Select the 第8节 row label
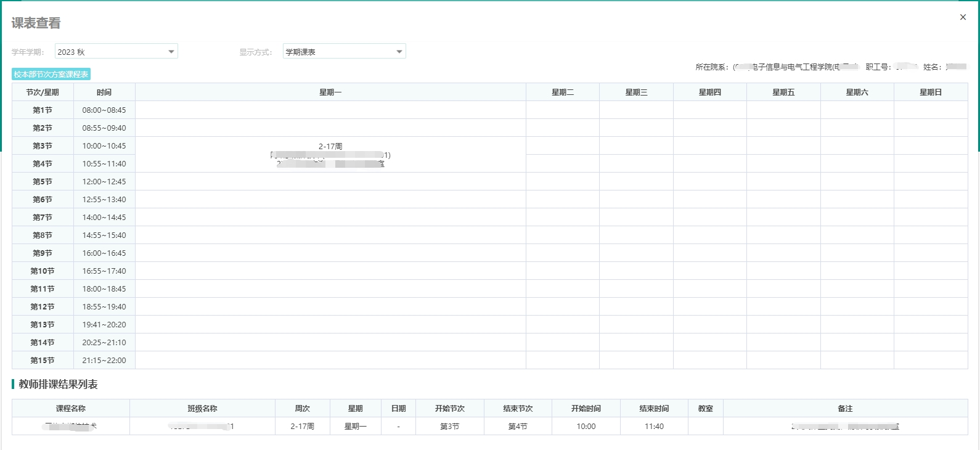Image resolution: width=980 pixels, height=450 pixels. [x=43, y=235]
